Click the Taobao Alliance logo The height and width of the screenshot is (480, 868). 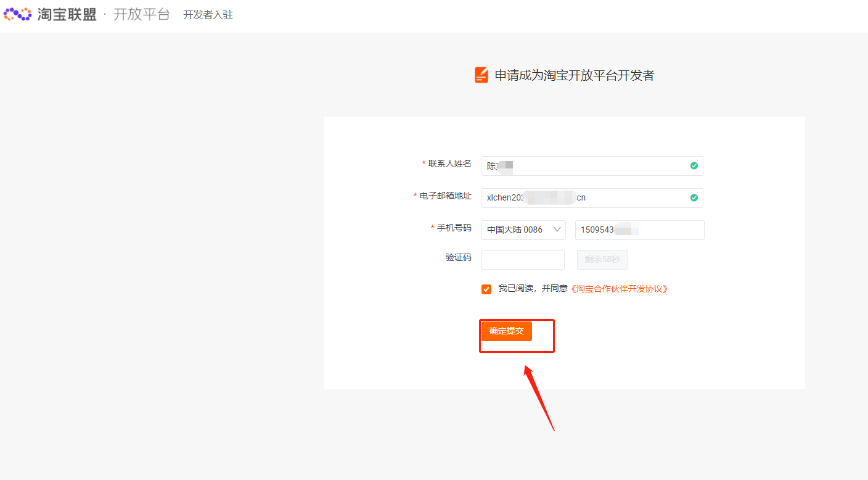(50, 14)
